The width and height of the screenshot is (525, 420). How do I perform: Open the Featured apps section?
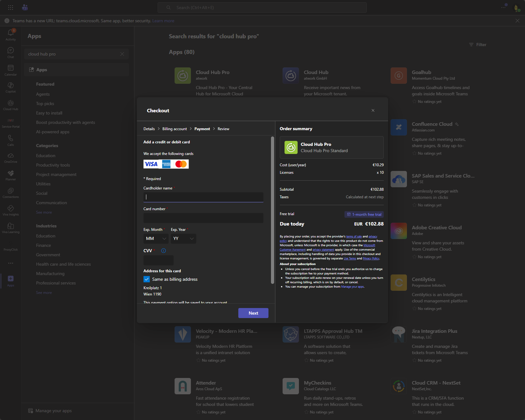[x=45, y=84]
